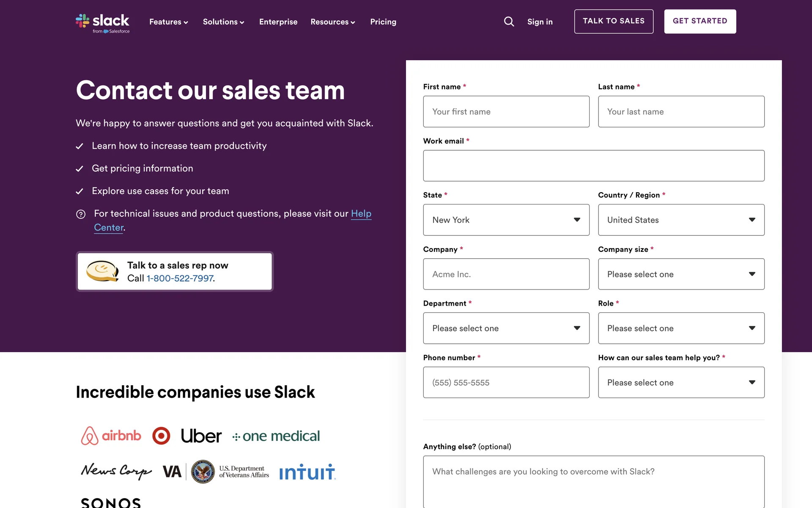Click the Uber logo
812x508 pixels.
pyautogui.click(x=201, y=436)
